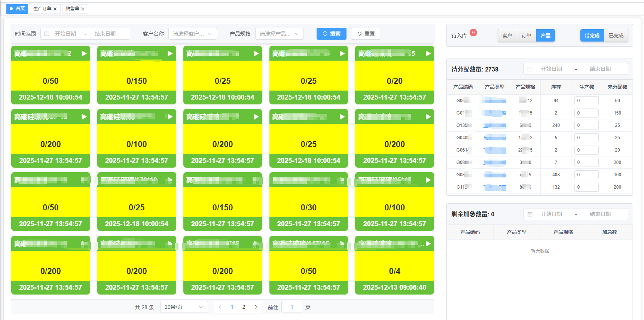Screen dimensions: 644x320
Task: Select the 客户 view toggle
Action: pos(507,36)
